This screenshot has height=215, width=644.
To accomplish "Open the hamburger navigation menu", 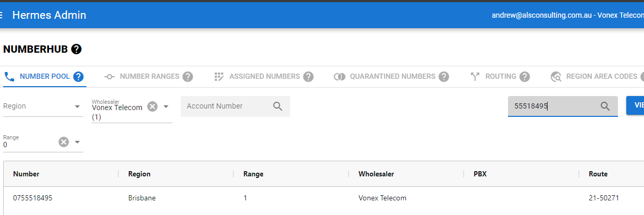I will click(2, 15).
